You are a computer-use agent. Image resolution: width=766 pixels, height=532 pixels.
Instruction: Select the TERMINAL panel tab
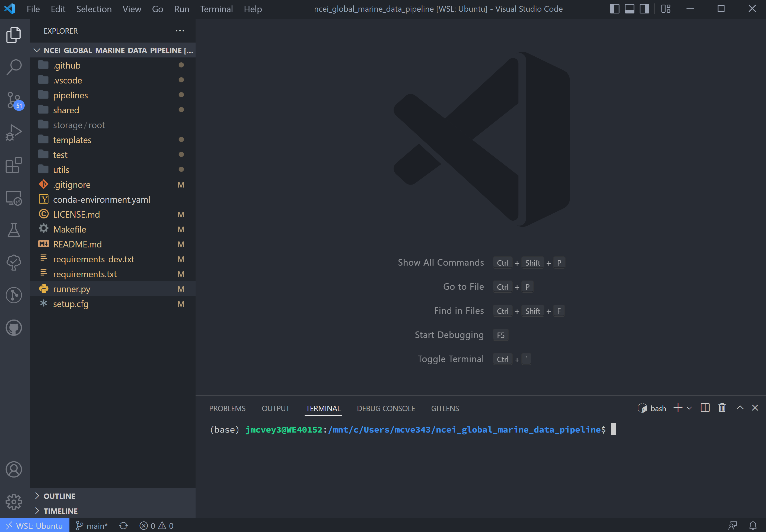coord(323,408)
